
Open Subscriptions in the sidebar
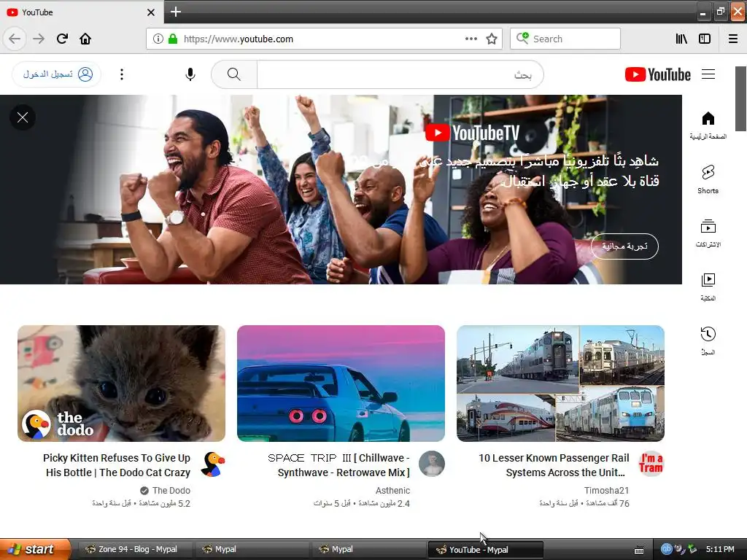tap(708, 234)
